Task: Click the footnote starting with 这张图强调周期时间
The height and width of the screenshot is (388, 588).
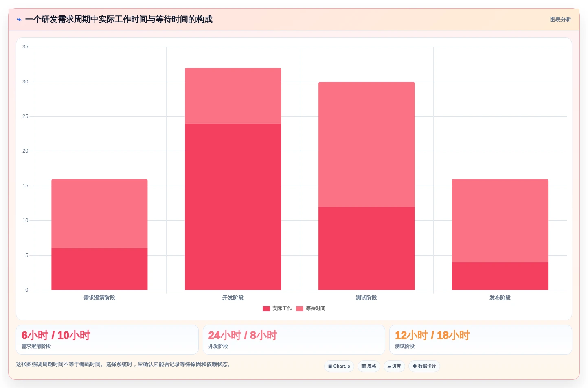Action: pyautogui.click(x=124, y=364)
